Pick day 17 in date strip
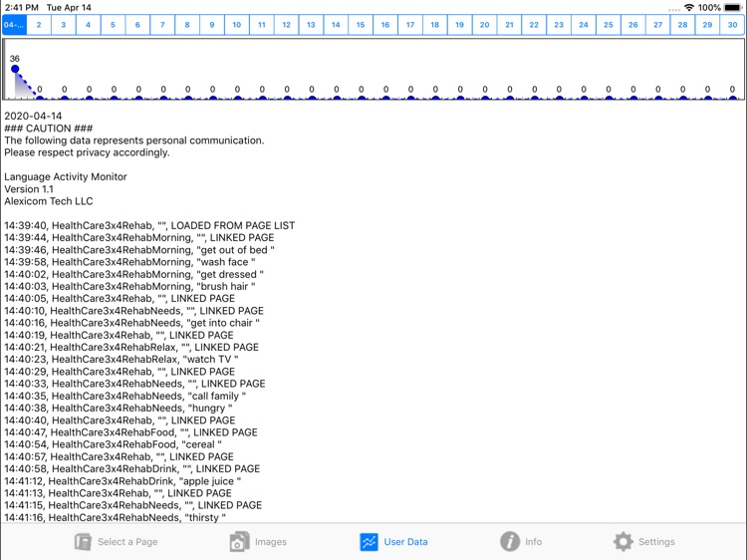The width and height of the screenshot is (747, 560). click(410, 25)
